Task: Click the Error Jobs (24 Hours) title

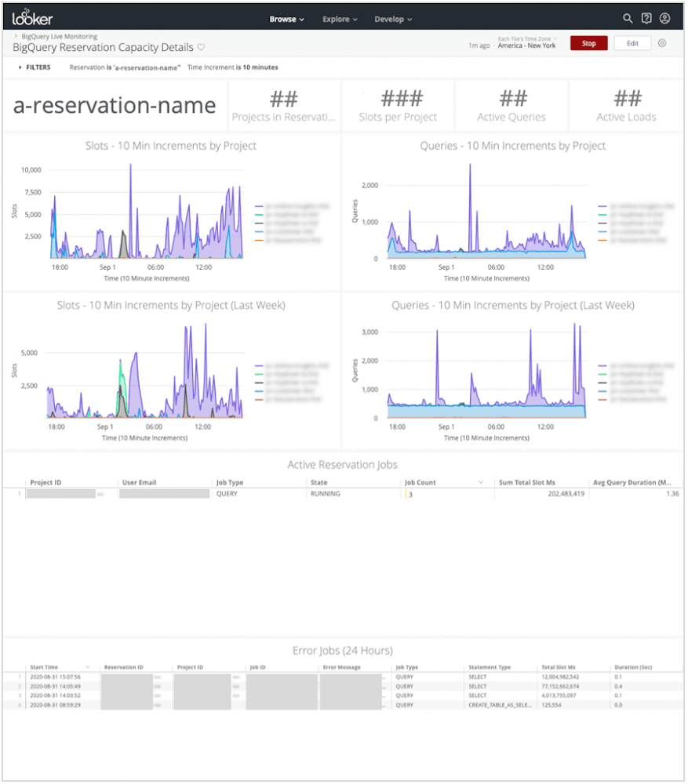Action: point(343,651)
